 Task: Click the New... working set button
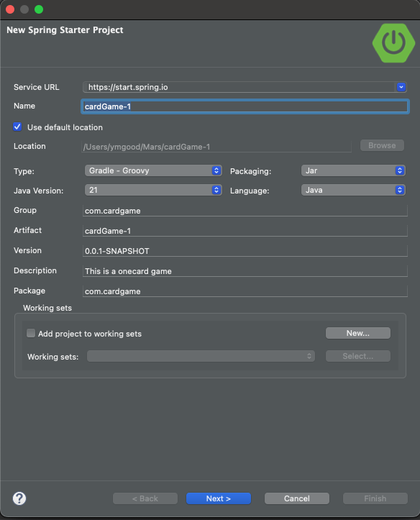pyautogui.click(x=358, y=333)
